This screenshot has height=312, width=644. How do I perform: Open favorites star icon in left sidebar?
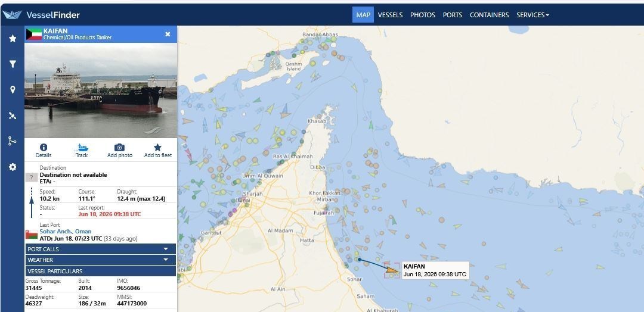(13, 38)
